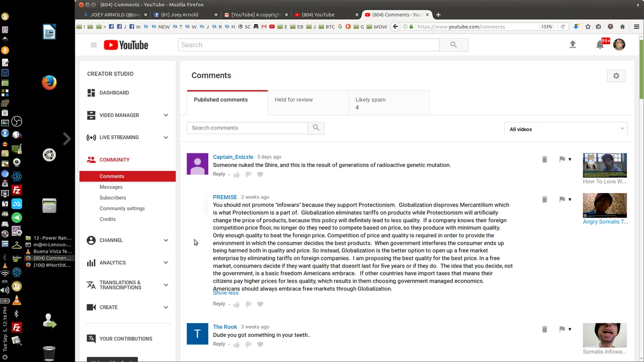Expand the Analytics section
Screen dimensions: 644x362
pos(166,262)
